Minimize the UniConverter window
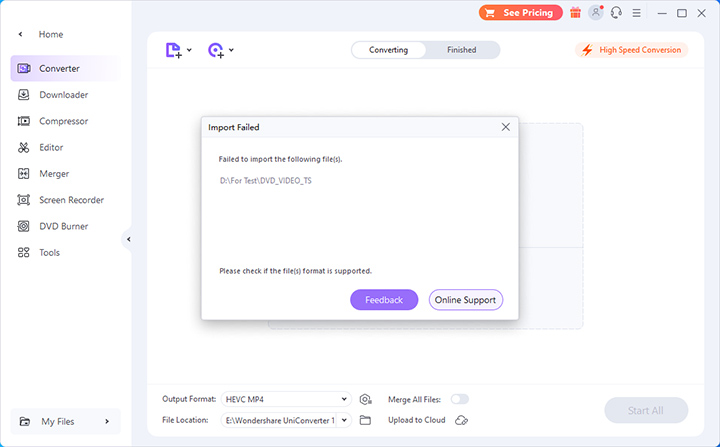This screenshot has width=720, height=447. pos(662,13)
